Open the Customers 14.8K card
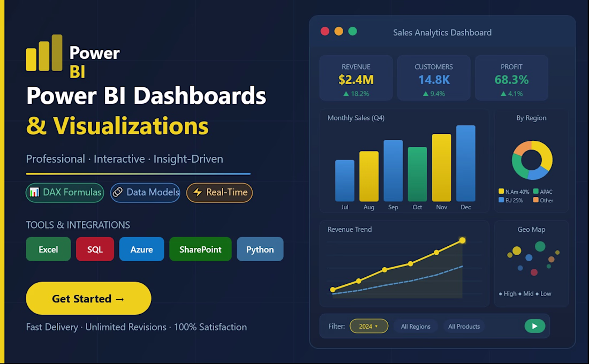This screenshot has height=364, width=589. 434,78
